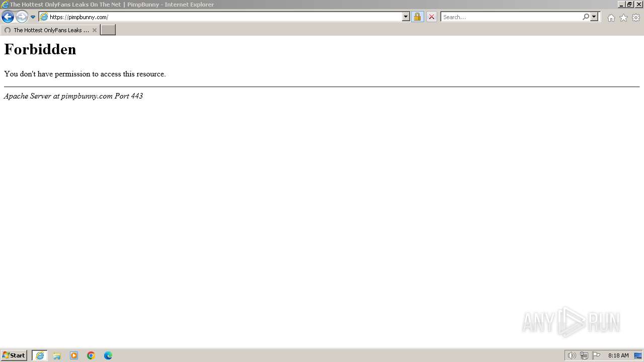
Task: Expand the address bar autocomplete dropdown
Action: pos(406,17)
